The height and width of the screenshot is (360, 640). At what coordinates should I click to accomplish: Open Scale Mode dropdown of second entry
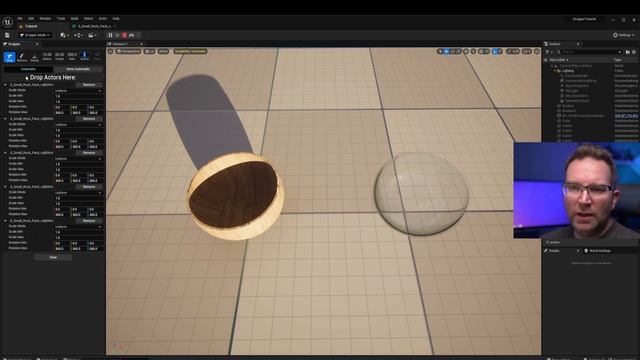click(x=78, y=124)
